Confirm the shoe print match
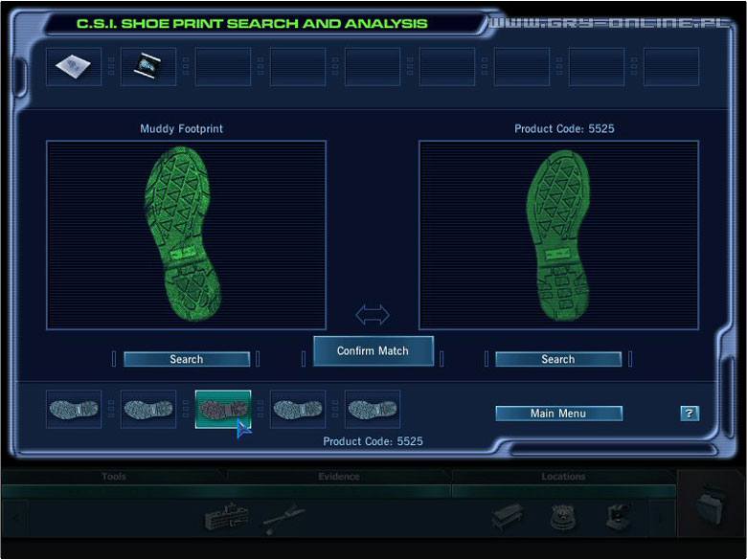This screenshot has height=560, width=747. point(373,351)
